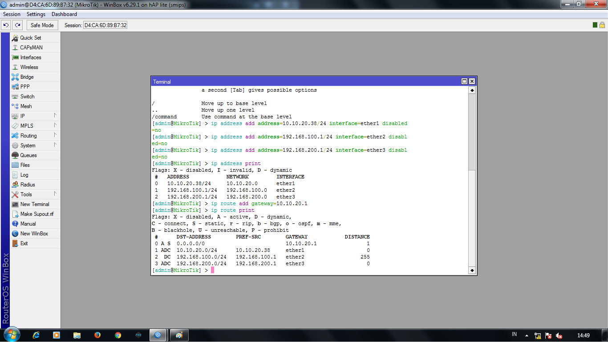The height and width of the screenshot is (364, 608).
Task: Click the "ip route add gateway=10.10.20.1" command
Action: click(259, 203)
